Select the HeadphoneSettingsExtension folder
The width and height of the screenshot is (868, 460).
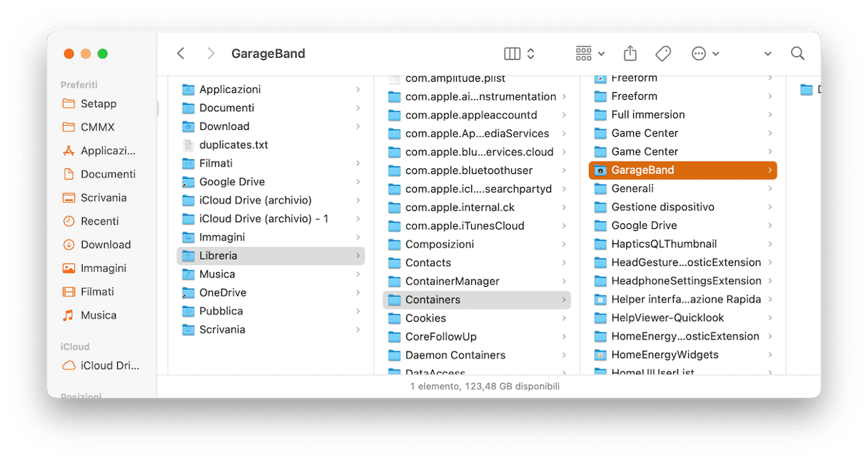[x=683, y=281]
